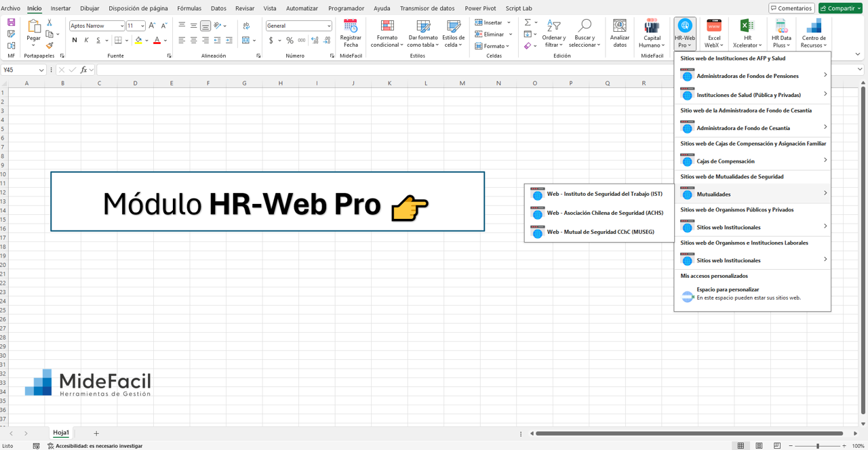Toggle align left

181,41
